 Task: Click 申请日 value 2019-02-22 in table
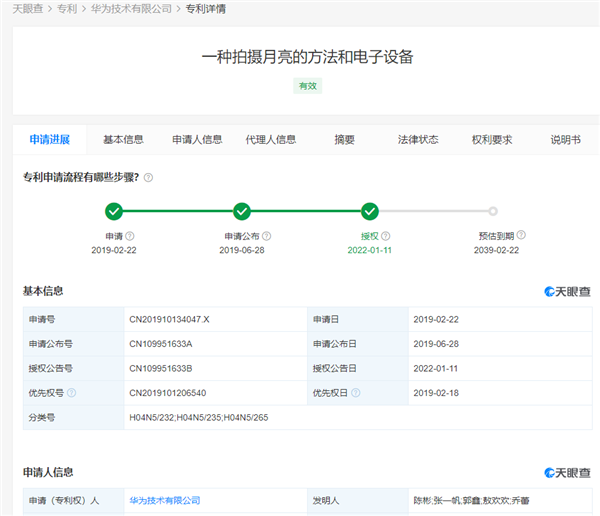tap(436, 319)
